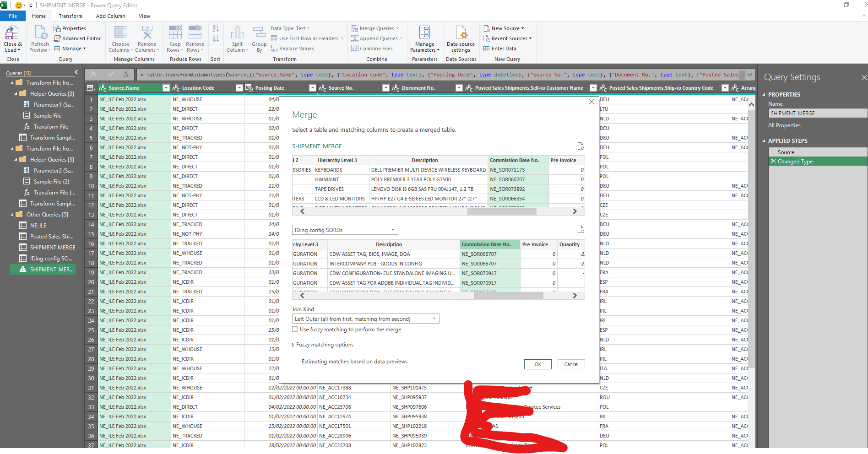Click the Choose Columns icon
868x454 pixels.
coord(120,33)
